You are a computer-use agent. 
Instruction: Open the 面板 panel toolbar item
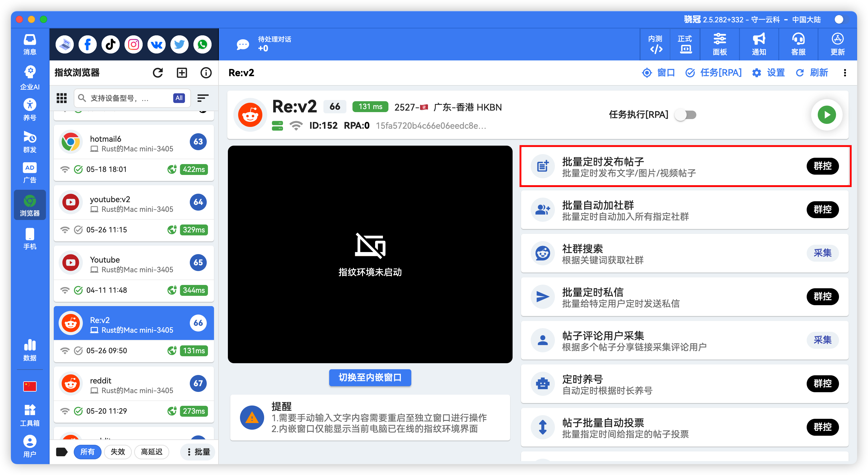[720, 44]
